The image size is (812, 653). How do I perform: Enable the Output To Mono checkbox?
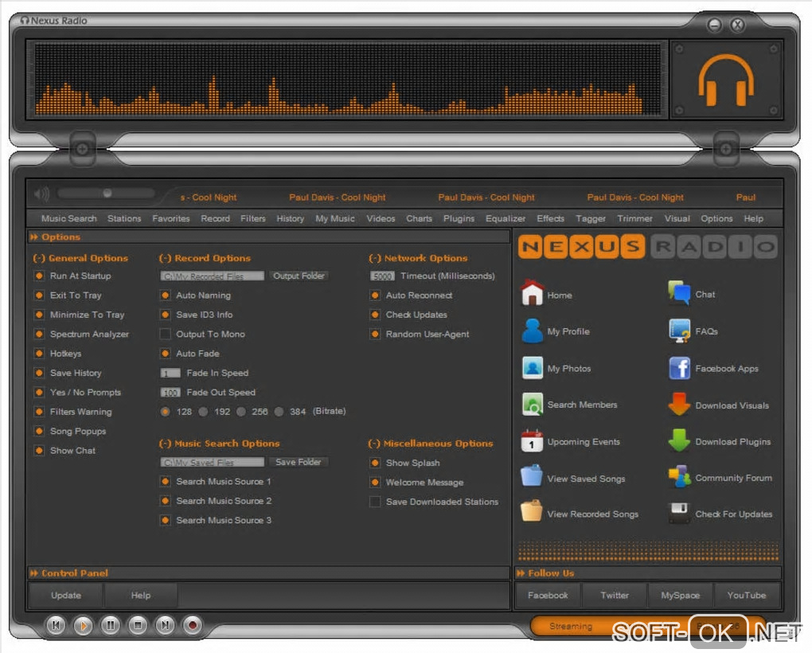coord(166,334)
